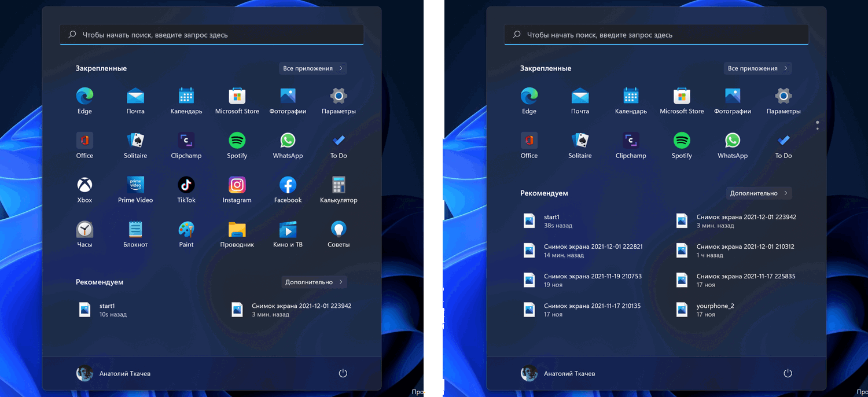Image resolution: width=868 pixels, height=397 pixels.
Task: Click the pinned apps page indicator dots
Action: [817, 125]
